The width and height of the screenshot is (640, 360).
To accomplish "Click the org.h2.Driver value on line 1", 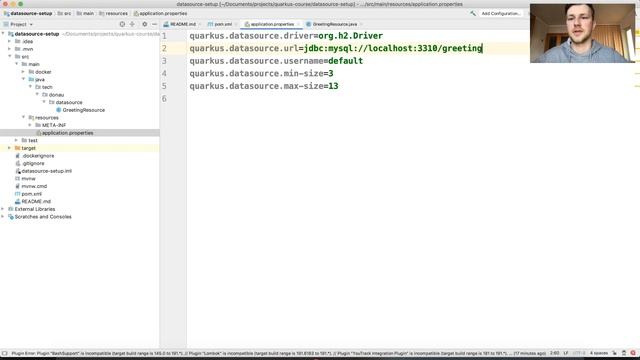I will tap(351, 36).
